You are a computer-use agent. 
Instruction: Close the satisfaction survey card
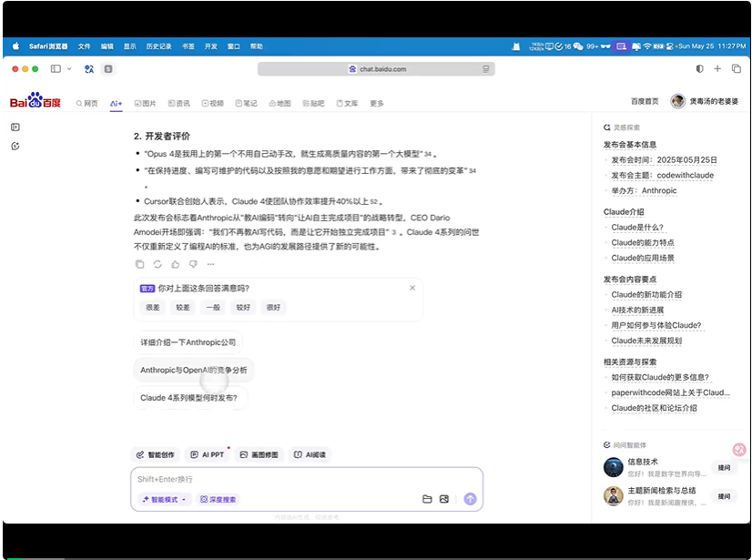(412, 288)
